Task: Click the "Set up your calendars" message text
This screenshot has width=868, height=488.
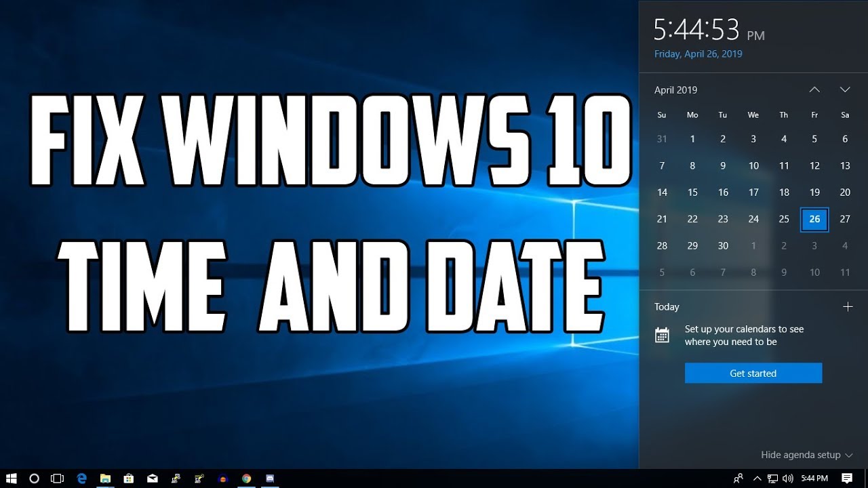Action: click(745, 335)
